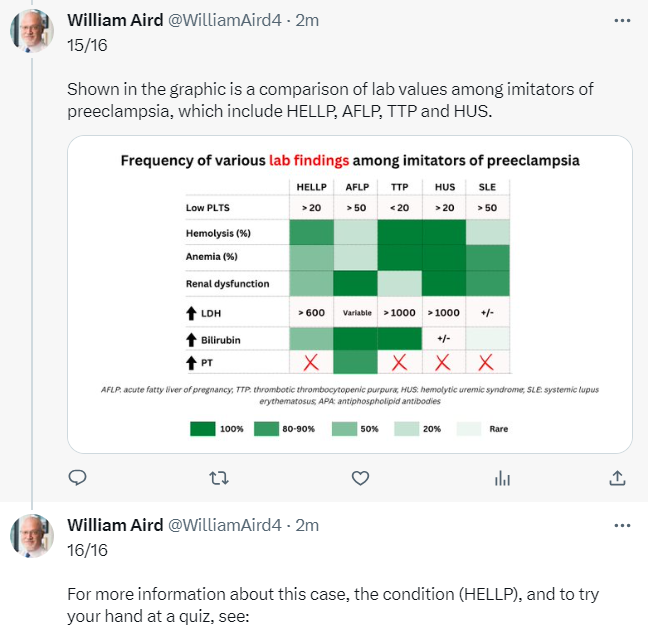Screen dimensions: 648x629
Task: Open view analytics bar chart icon
Action: coord(502,478)
